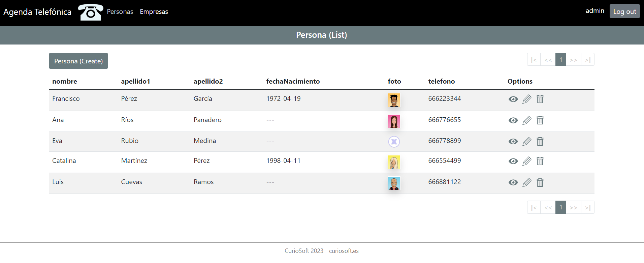Viewport: 644px width, 263px height.
Task: Log out of the admin account
Action: coord(624,11)
